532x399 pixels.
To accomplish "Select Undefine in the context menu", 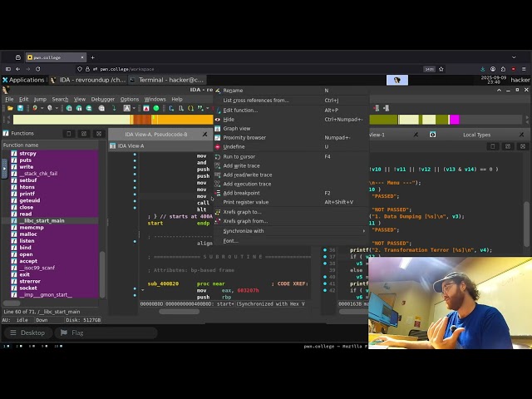I will [x=234, y=146].
